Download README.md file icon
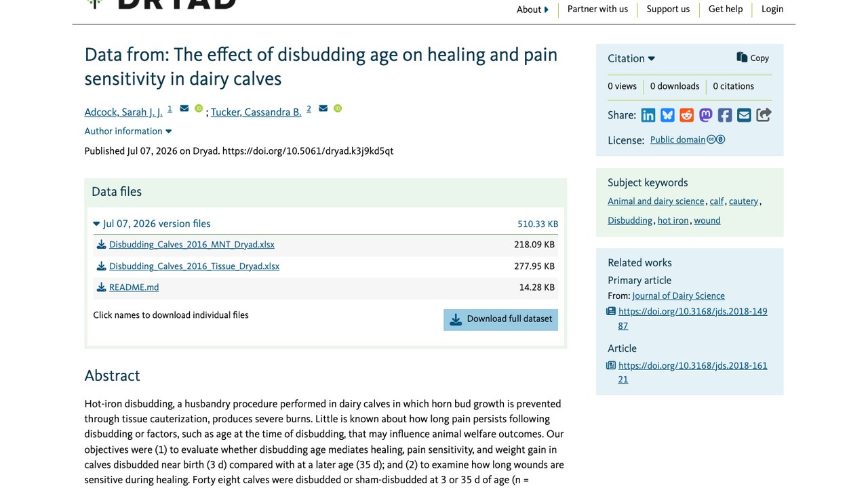The height and width of the screenshot is (488, 868). click(101, 287)
